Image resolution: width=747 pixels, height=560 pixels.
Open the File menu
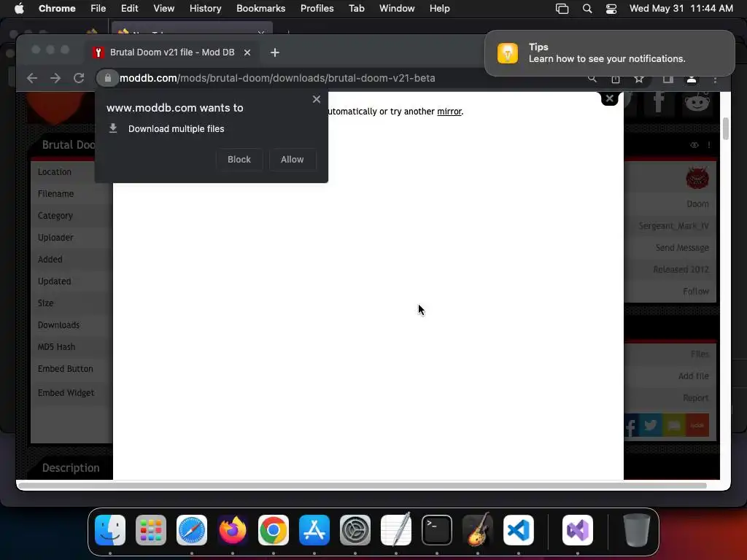tap(98, 8)
